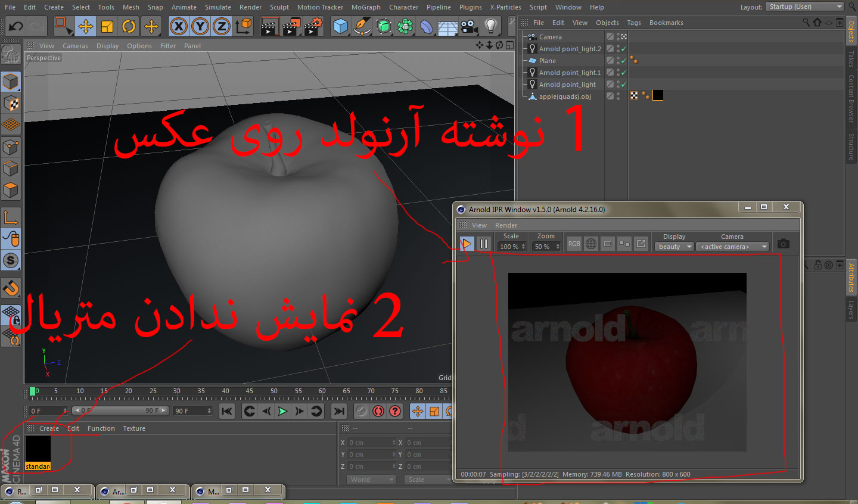
Task: Save IPR snapshot with camera icon
Action: [x=784, y=244]
